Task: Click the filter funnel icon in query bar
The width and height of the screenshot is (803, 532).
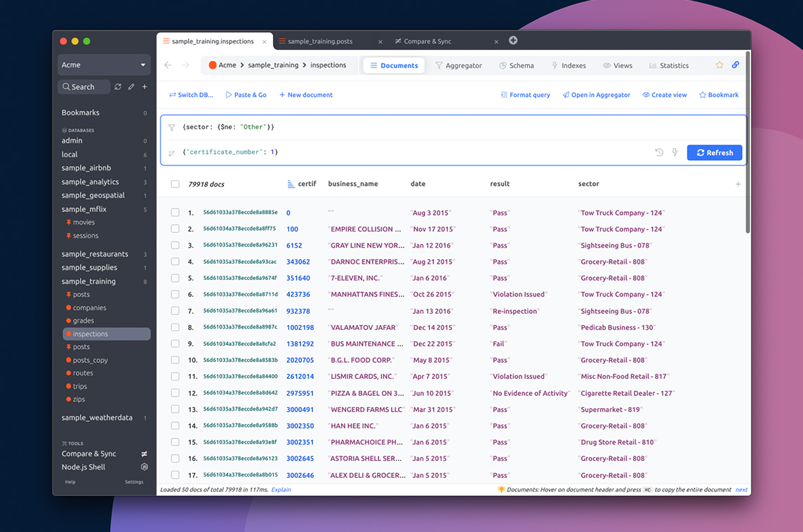Action: (171, 128)
